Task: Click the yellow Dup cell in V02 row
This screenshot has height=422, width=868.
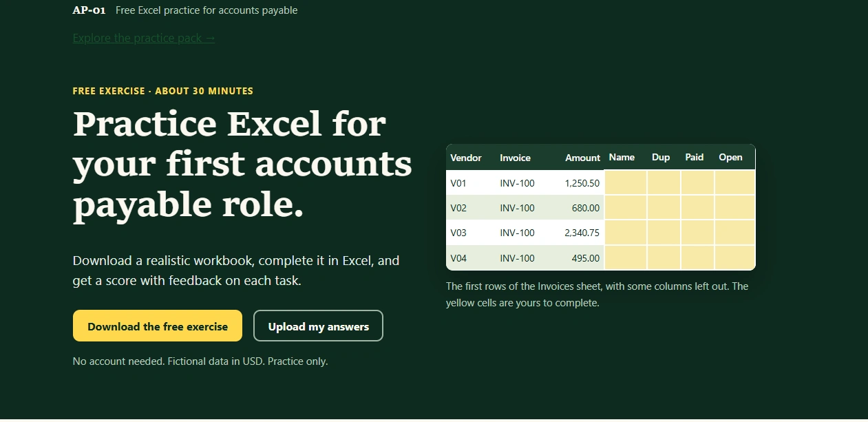Action: (x=664, y=207)
